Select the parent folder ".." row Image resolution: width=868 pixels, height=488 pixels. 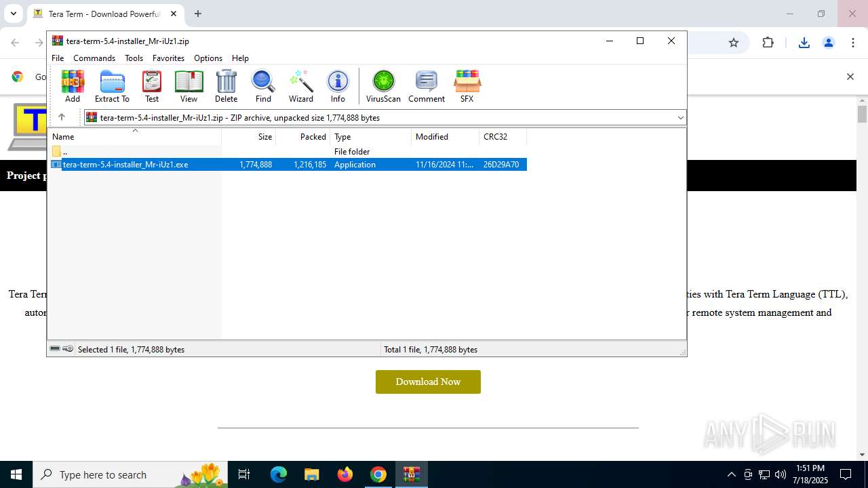288,152
